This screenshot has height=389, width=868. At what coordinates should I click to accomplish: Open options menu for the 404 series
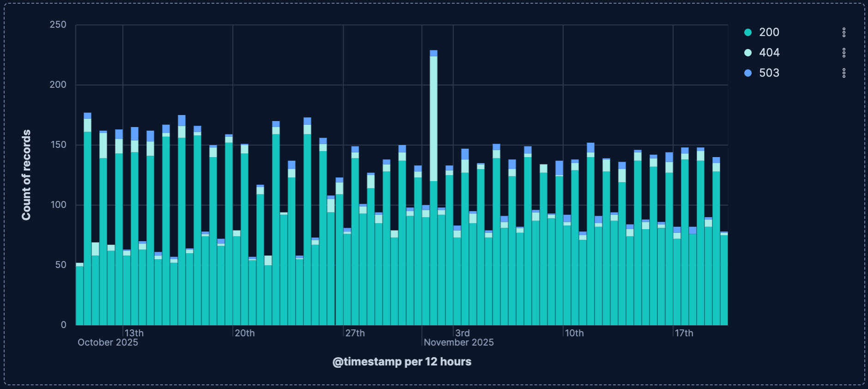click(844, 53)
